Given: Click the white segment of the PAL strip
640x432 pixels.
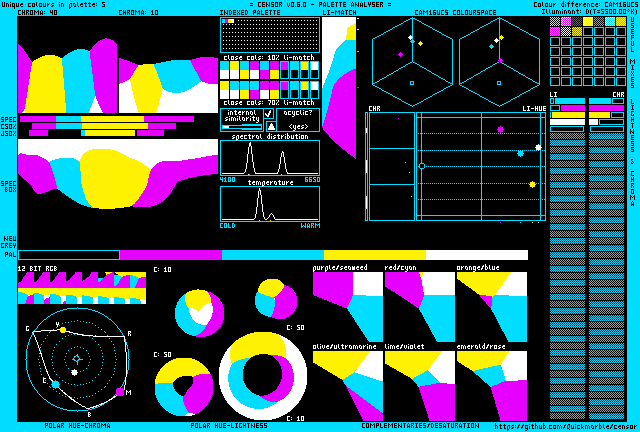Looking at the screenshot, I should 477,255.
